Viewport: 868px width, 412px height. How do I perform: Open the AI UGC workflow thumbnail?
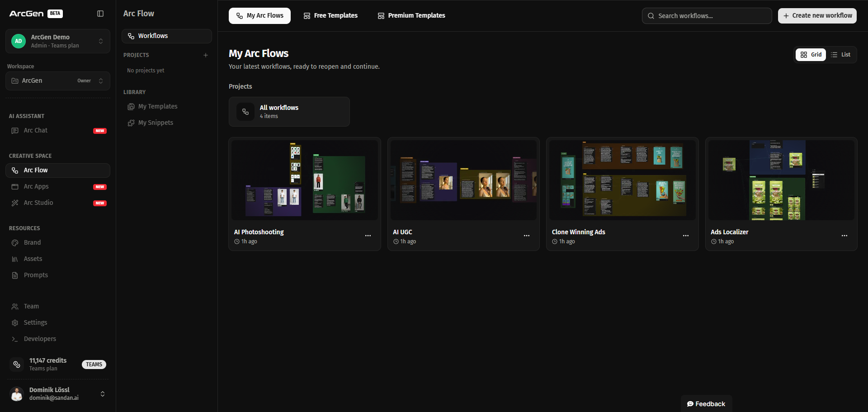pyautogui.click(x=463, y=180)
